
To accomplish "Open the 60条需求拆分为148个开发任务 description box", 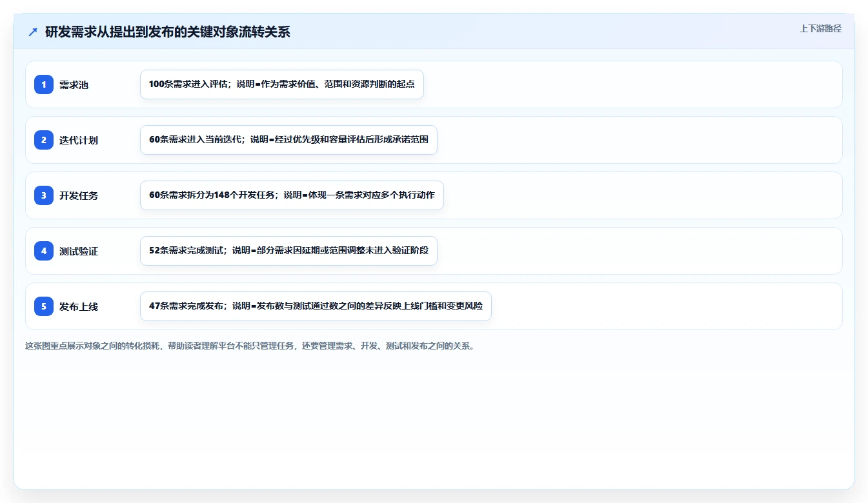I will coord(292,195).
